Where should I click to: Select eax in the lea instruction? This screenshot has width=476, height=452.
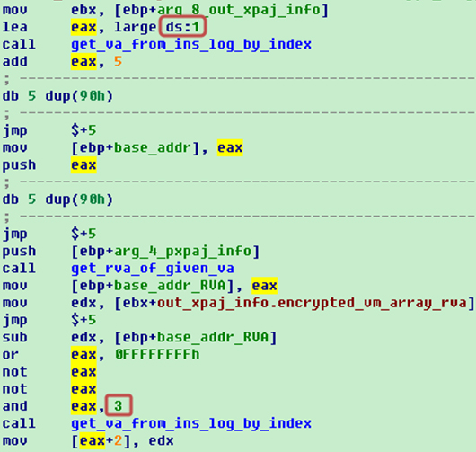(x=84, y=27)
